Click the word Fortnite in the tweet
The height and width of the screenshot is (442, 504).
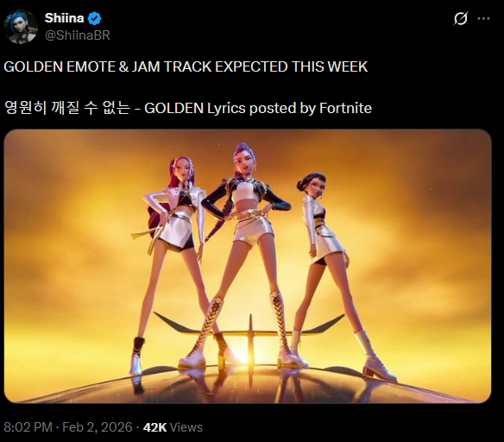click(345, 108)
